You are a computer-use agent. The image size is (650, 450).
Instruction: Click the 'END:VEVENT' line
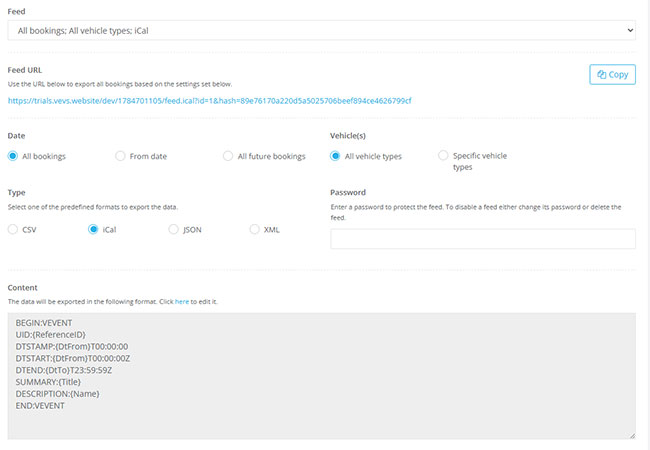pyautogui.click(x=40, y=406)
